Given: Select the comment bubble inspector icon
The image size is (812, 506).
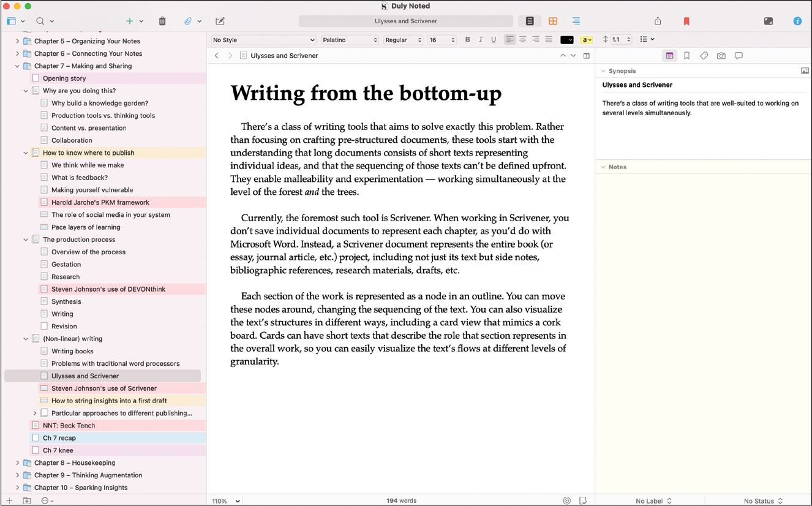Looking at the screenshot, I should (x=738, y=55).
